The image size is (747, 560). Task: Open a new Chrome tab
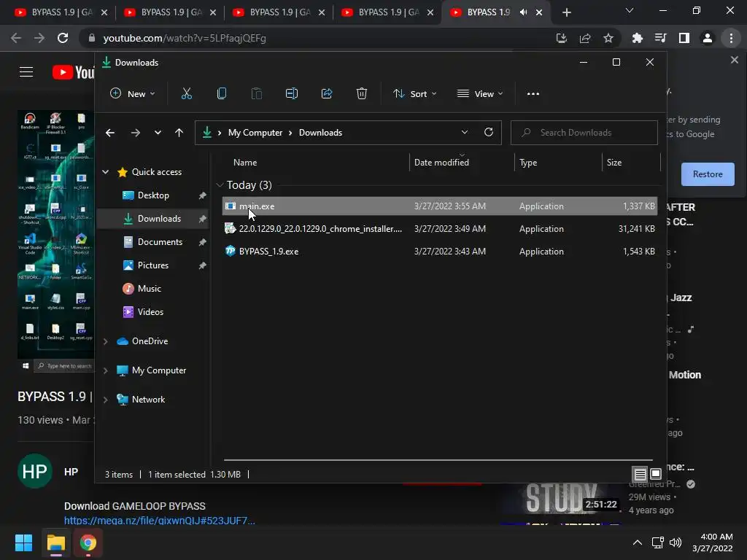click(566, 12)
